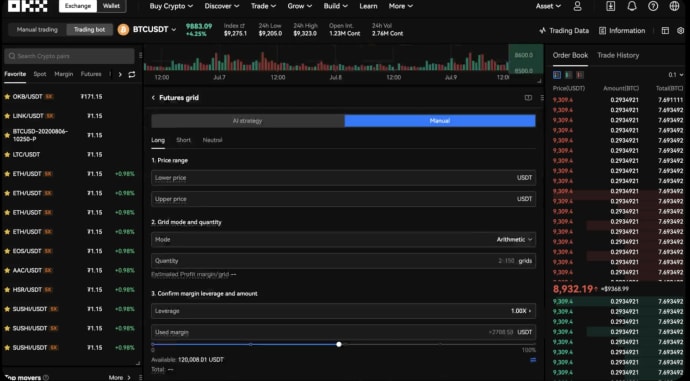Open the Futures pairs tab

click(91, 74)
